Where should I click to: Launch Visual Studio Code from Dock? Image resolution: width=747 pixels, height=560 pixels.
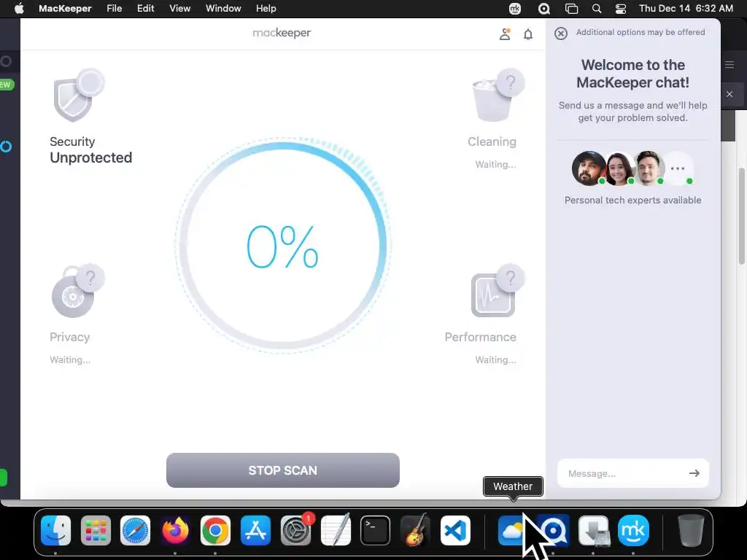[x=455, y=530]
